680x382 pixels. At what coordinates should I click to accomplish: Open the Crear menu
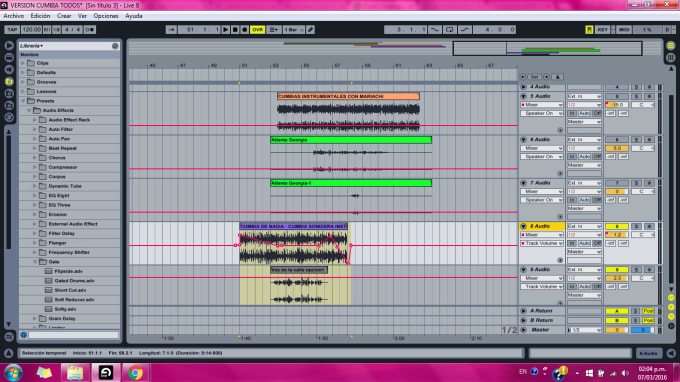click(64, 16)
